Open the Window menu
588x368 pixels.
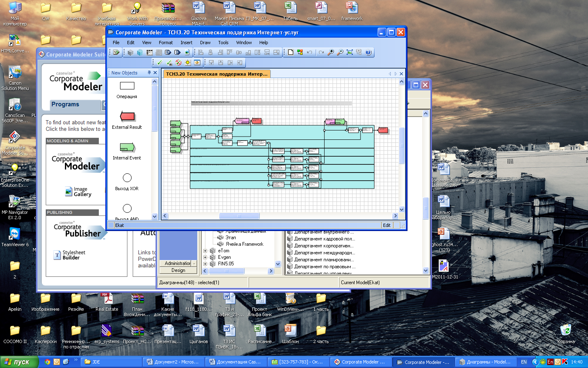tap(244, 43)
